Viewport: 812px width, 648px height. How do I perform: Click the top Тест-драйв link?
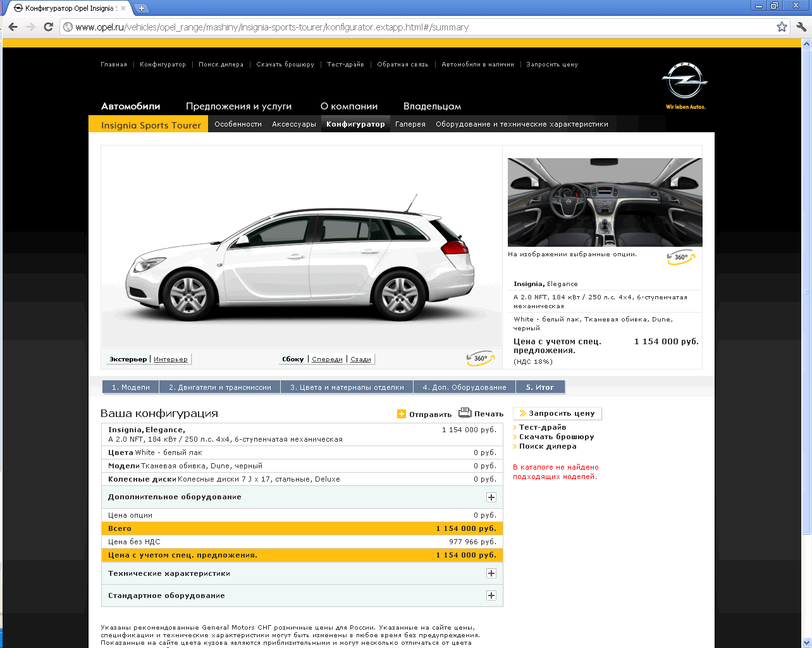[345, 65]
